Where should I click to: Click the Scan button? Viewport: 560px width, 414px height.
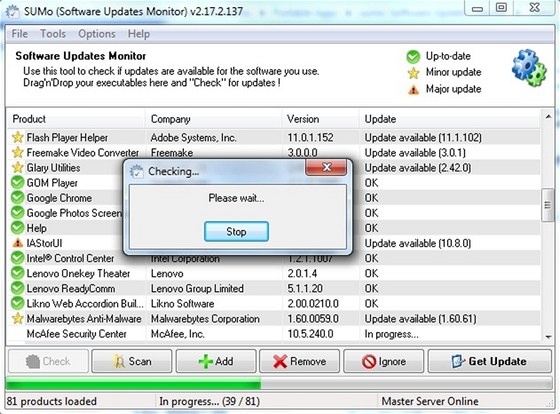point(132,361)
